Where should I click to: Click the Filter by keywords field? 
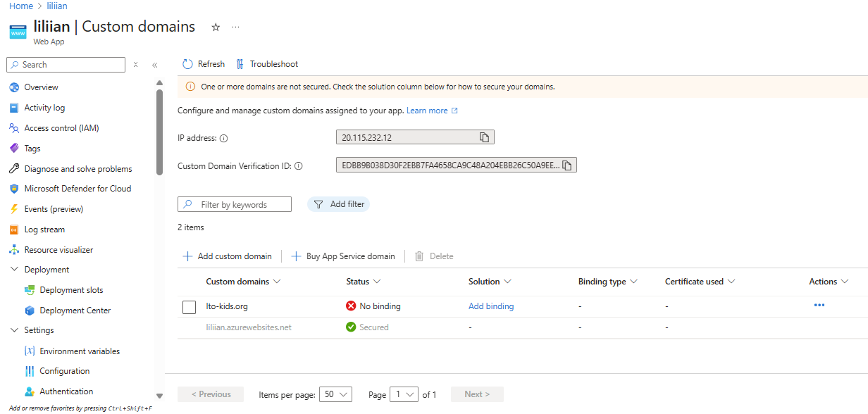point(235,203)
